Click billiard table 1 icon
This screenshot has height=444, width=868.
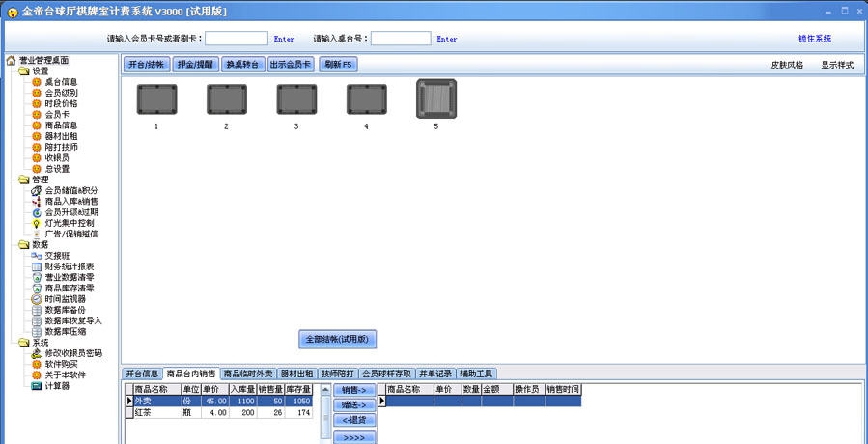[156, 99]
